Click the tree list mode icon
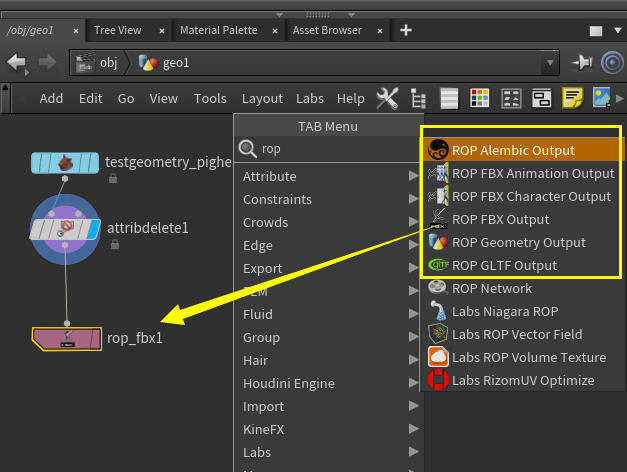 418,98
